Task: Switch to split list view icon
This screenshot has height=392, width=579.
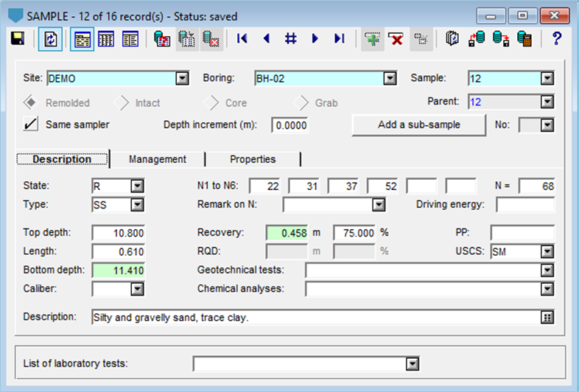Action: coord(130,39)
